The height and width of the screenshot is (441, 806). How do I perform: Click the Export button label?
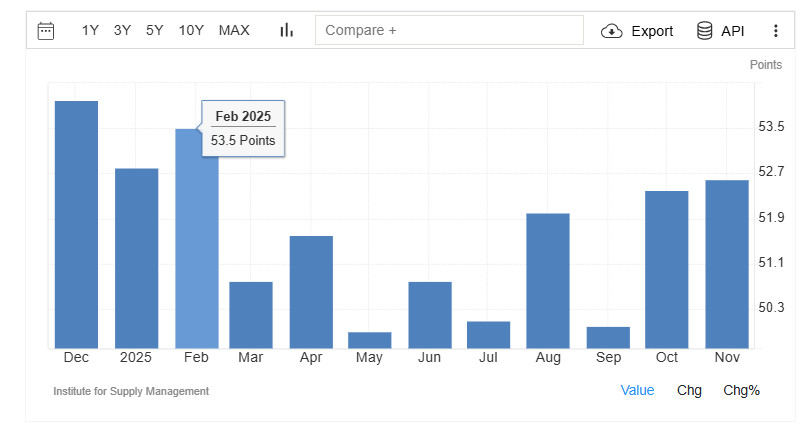652,31
